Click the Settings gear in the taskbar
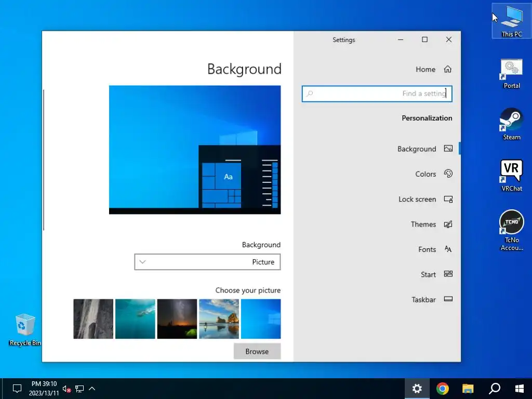The height and width of the screenshot is (399, 532). [417, 389]
